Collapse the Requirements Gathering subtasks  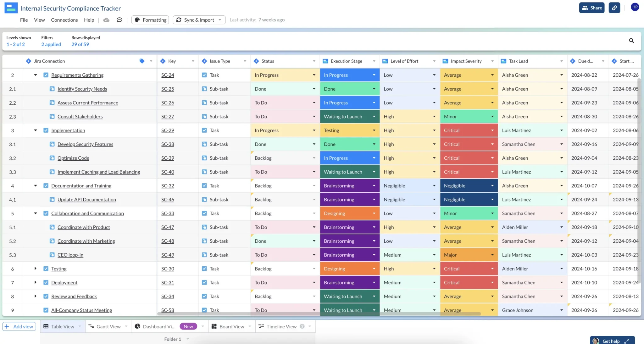[x=35, y=75]
